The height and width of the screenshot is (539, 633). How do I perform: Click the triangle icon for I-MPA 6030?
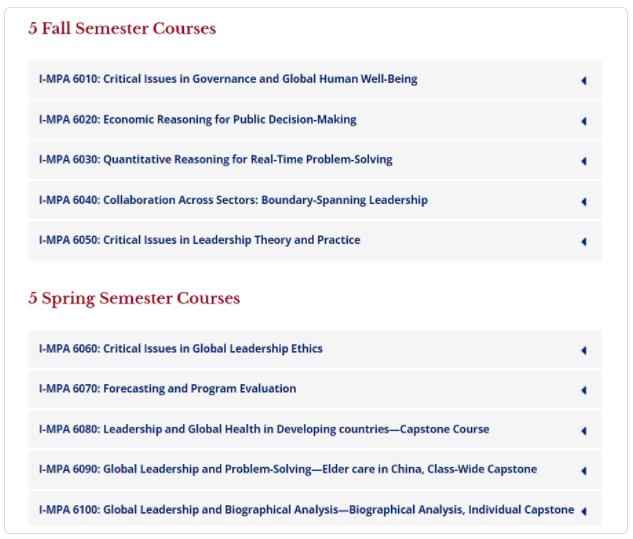[x=583, y=161]
